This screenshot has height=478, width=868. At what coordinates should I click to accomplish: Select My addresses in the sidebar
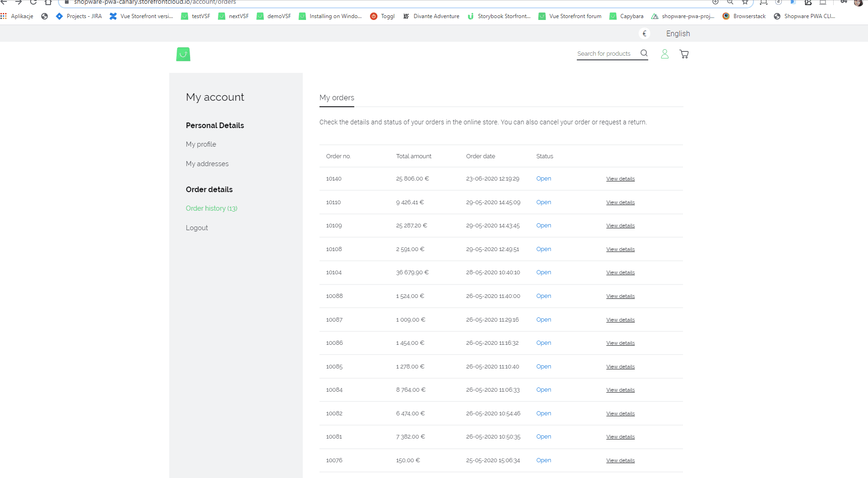click(207, 163)
